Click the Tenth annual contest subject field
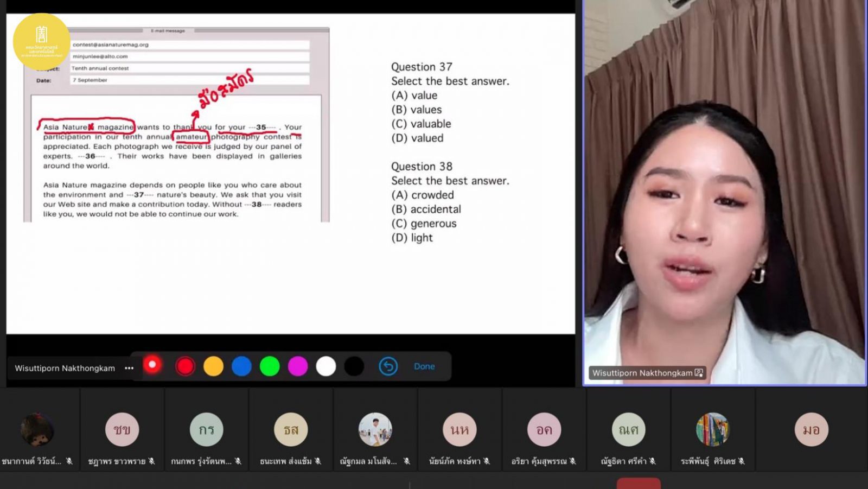Screen dimensions: 868x489 (190, 68)
